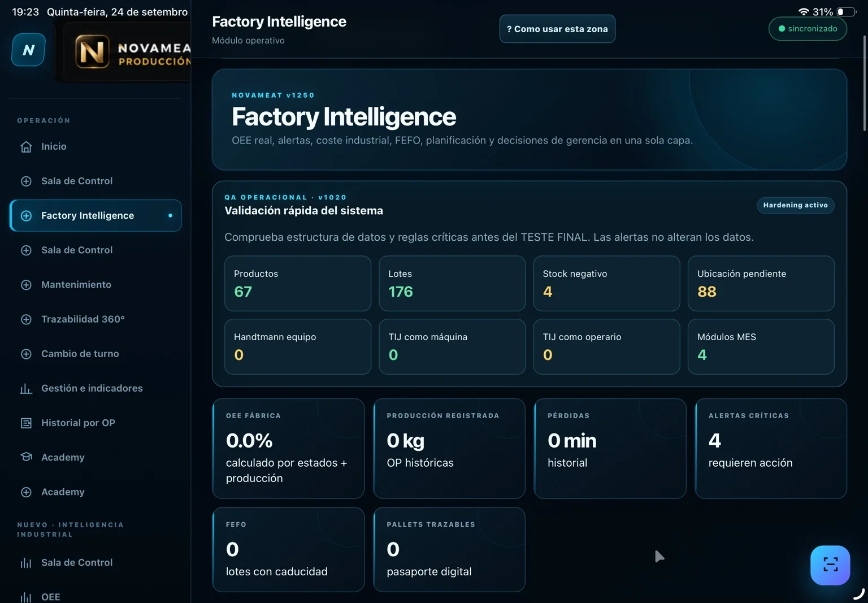
Task: Click the 19:23 clock in status bar
Action: tap(25, 12)
